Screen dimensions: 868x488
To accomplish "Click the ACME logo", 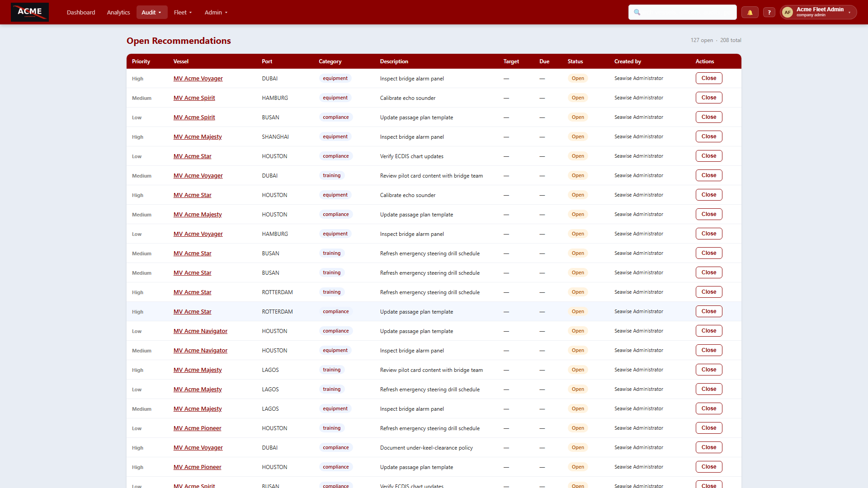I will (x=30, y=12).
